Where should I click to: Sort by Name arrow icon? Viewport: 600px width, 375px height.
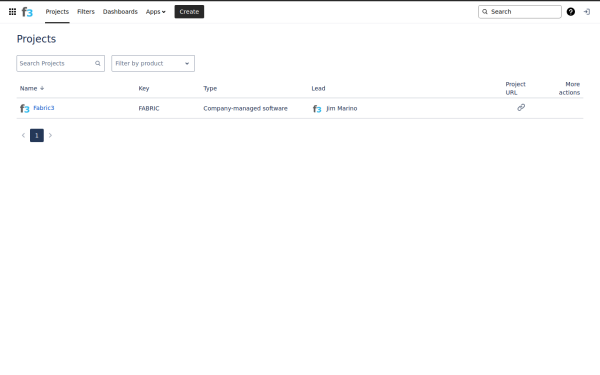[x=42, y=88]
